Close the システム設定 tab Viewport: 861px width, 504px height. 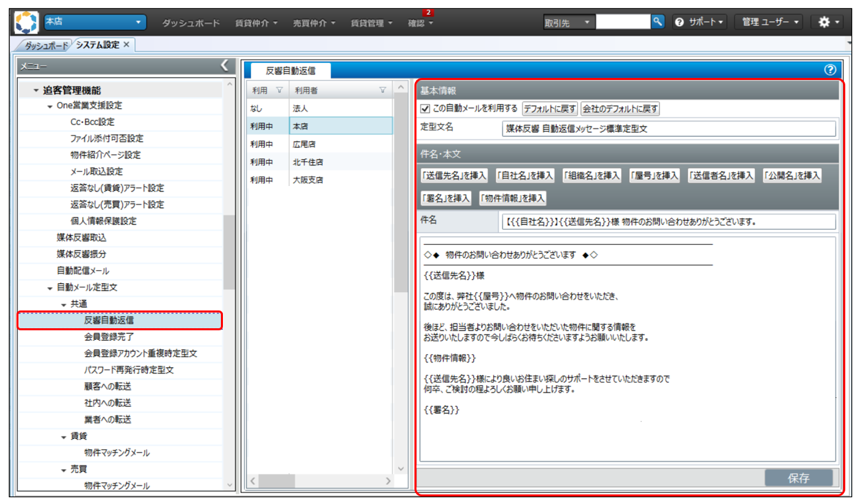coord(127,44)
